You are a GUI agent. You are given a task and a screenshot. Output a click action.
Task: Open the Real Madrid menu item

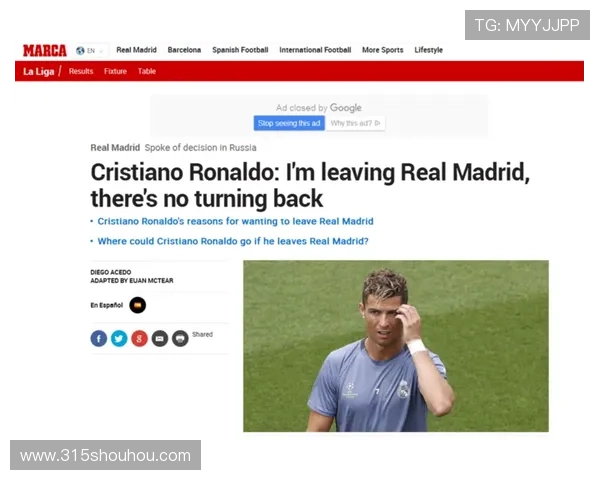[137, 50]
